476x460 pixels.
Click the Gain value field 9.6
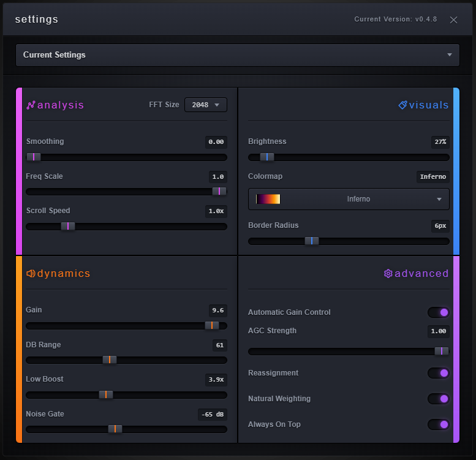click(217, 310)
